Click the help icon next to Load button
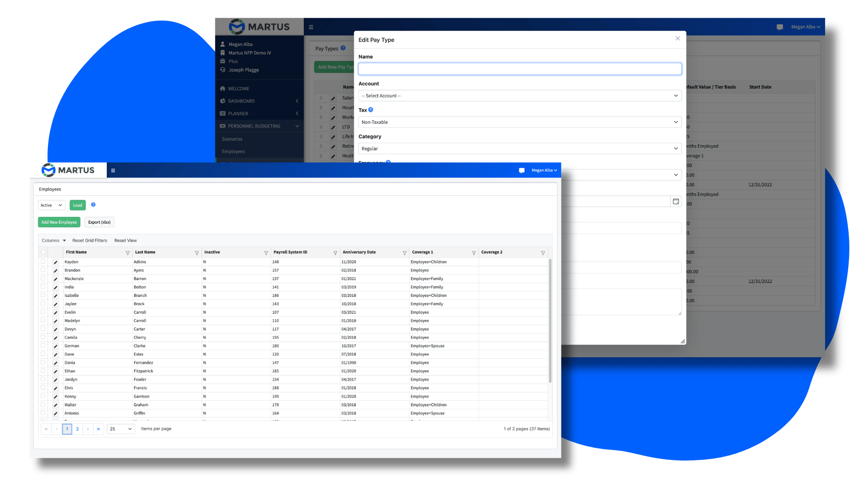The image size is (868, 488). pyautogui.click(x=93, y=205)
